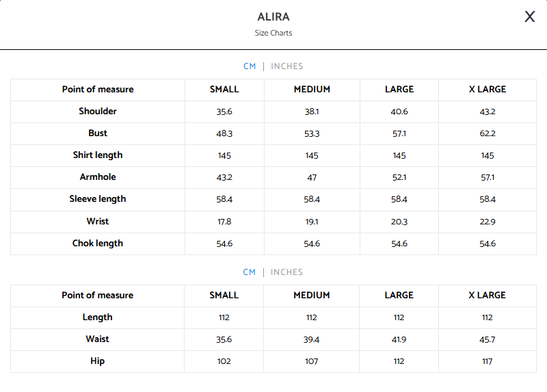
Task: Click the X LARGE header in top table
Action: click(x=488, y=90)
